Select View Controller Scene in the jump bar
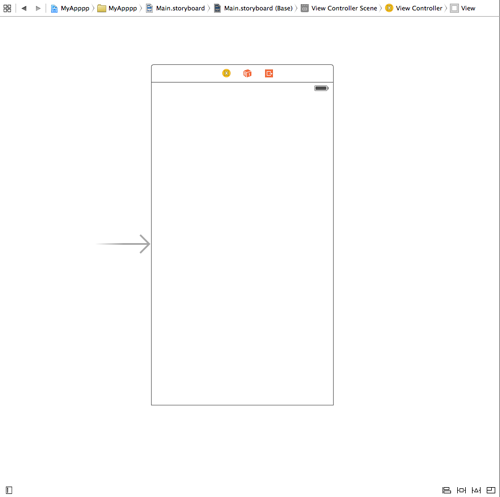The width and height of the screenshot is (500, 497). (x=339, y=8)
